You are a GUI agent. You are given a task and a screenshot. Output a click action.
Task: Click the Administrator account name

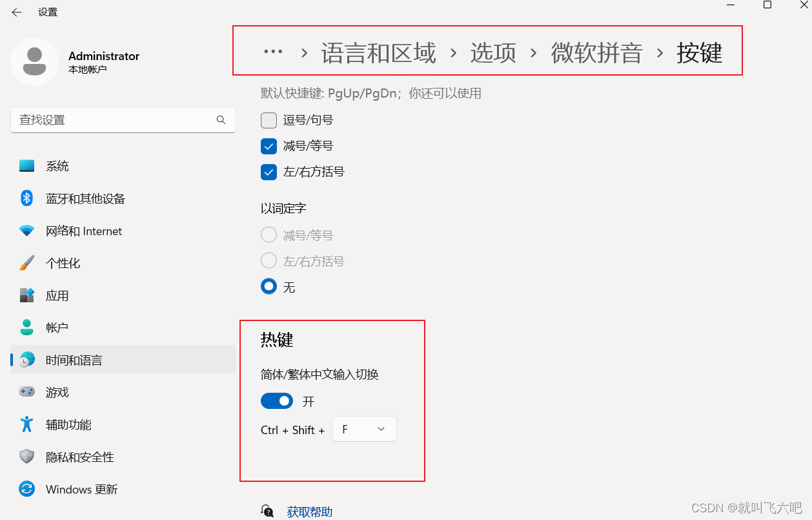pyautogui.click(x=104, y=56)
